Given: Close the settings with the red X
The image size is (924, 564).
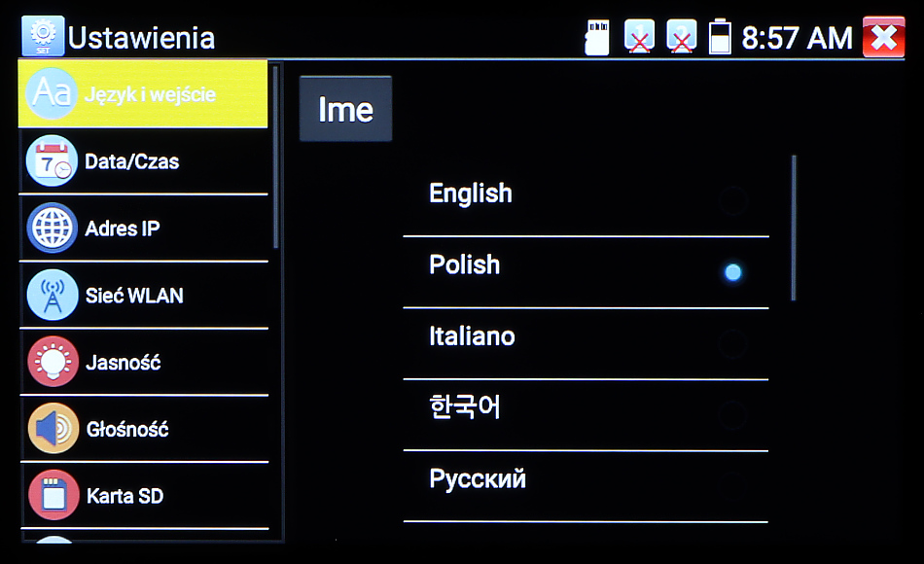Looking at the screenshot, I should (883, 38).
